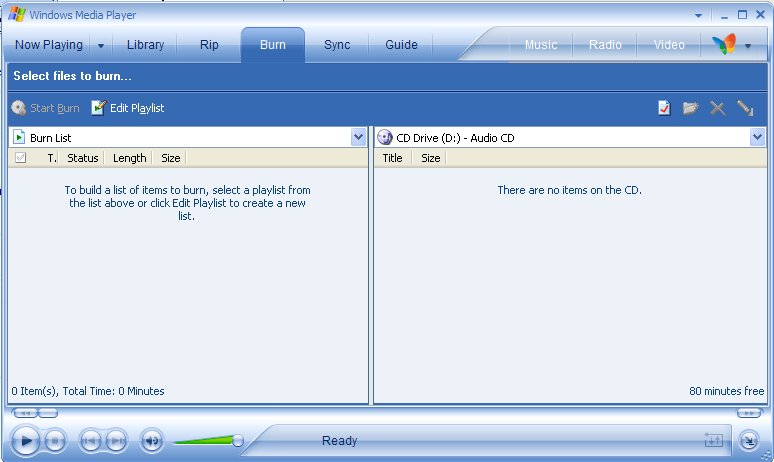
Task: Sort CD pane by Title column
Action: click(x=392, y=158)
